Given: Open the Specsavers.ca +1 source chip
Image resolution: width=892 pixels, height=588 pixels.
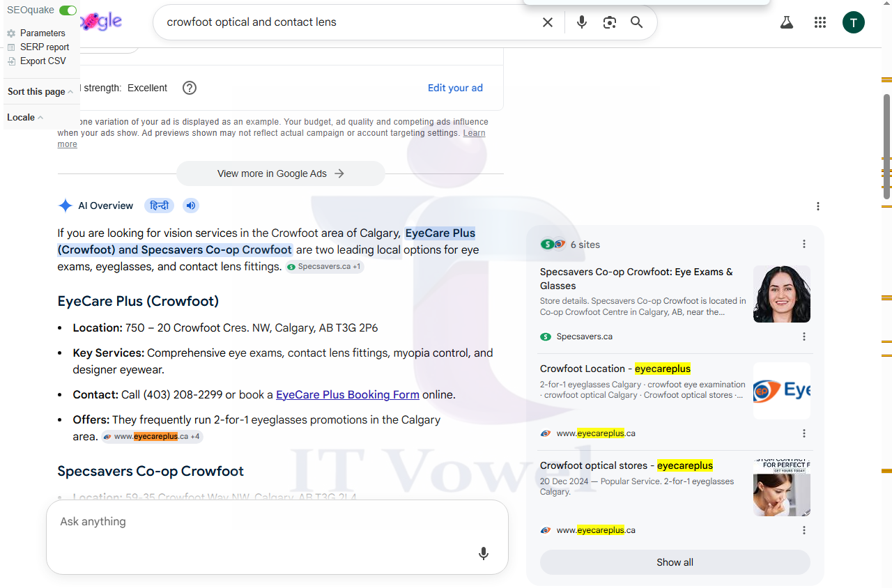Looking at the screenshot, I should (325, 267).
